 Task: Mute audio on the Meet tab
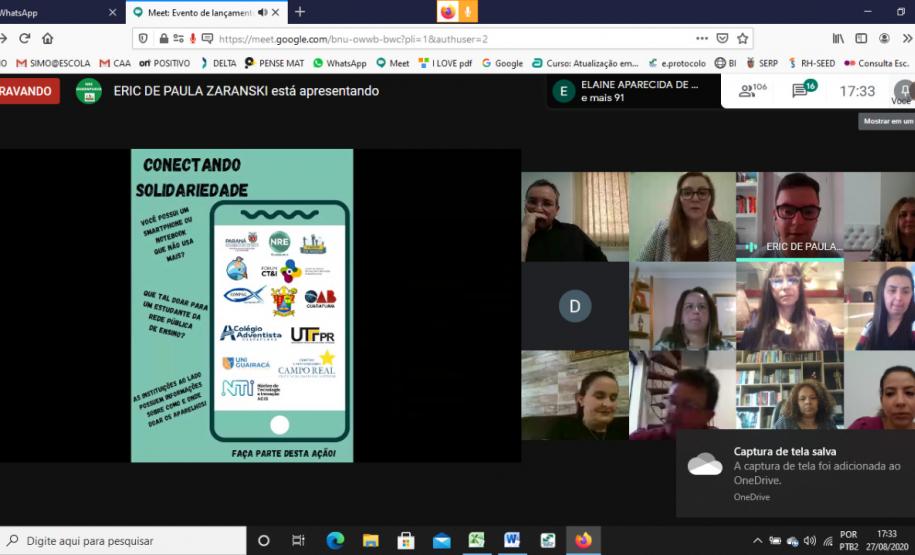tap(263, 12)
